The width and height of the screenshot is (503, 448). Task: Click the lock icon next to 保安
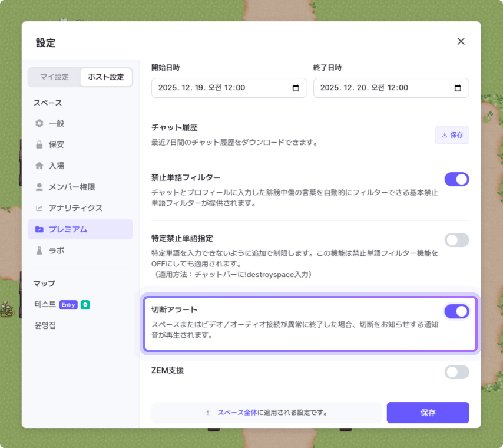[39, 144]
